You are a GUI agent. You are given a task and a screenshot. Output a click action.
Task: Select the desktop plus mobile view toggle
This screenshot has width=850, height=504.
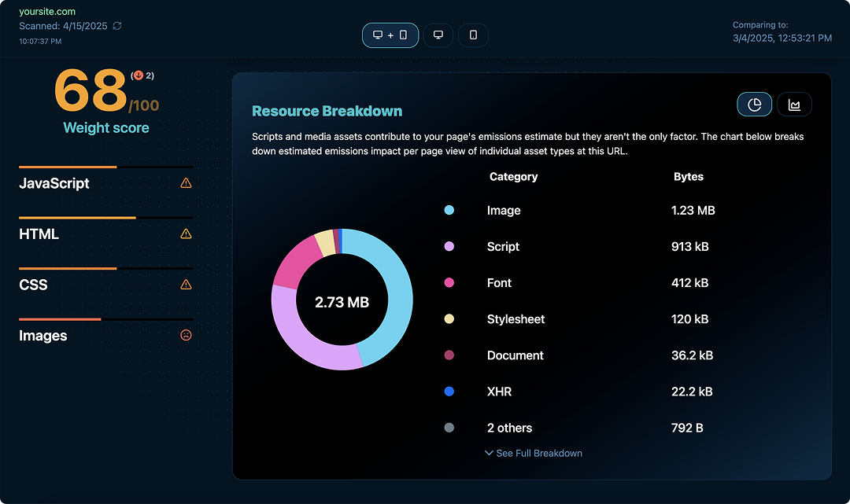click(x=390, y=35)
